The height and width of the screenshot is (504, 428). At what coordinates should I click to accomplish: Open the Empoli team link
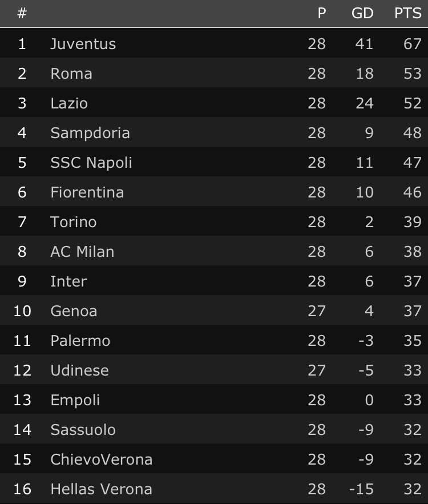75,400
